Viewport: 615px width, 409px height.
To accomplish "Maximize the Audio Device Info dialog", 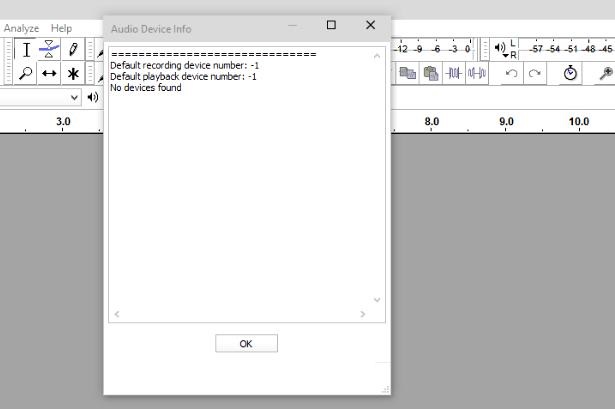I will click(x=331, y=25).
